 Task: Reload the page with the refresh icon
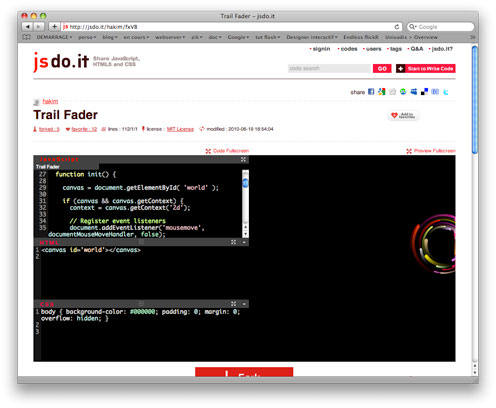click(397, 27)
